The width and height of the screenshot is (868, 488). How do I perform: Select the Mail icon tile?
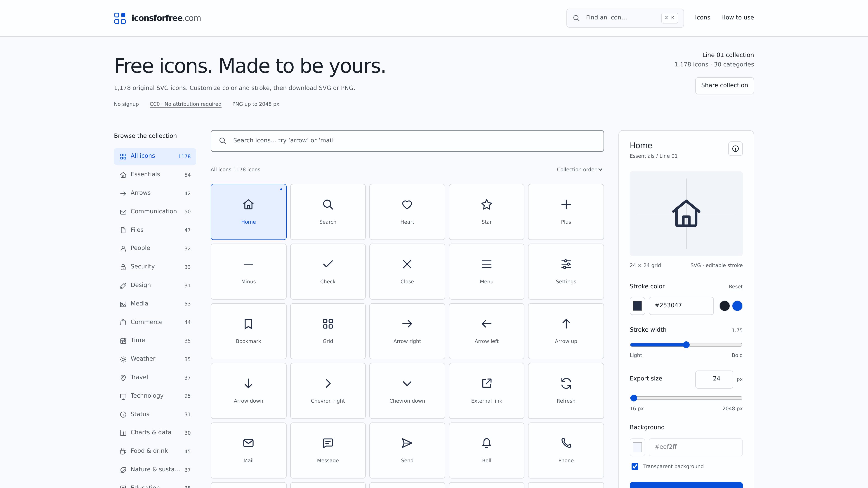(x=248, y=450)
